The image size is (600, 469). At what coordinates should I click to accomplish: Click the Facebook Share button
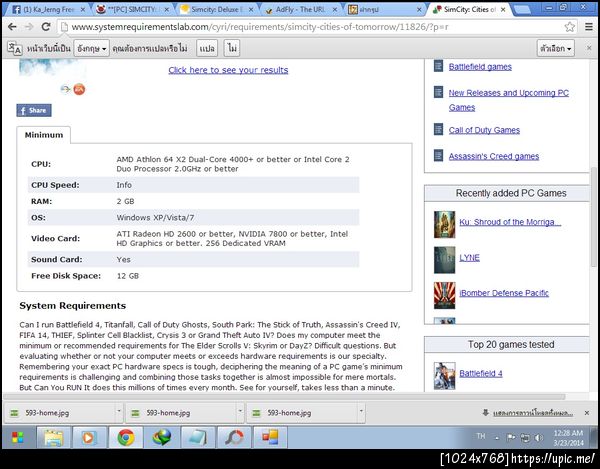coord(34,110)
